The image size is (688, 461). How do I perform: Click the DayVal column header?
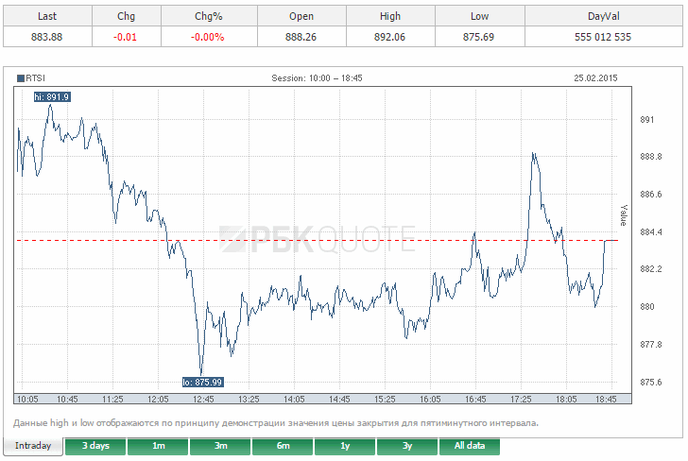[603, 16]
